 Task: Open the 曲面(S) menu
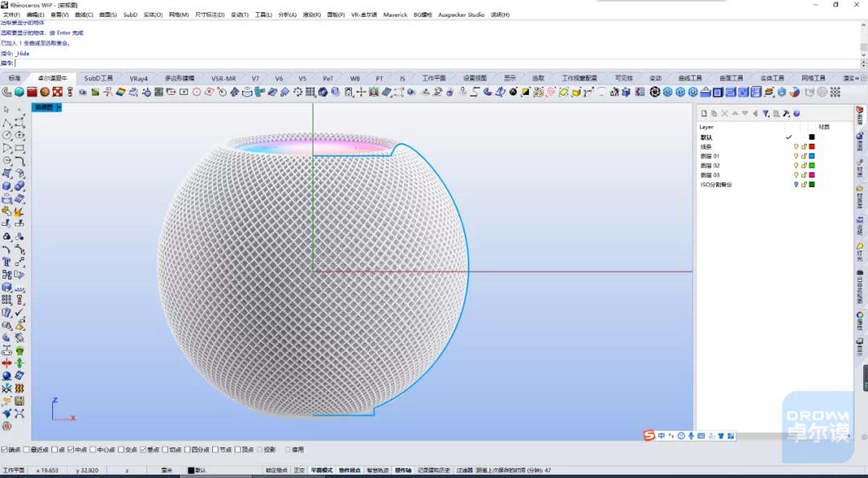click(x=108, y=15)
